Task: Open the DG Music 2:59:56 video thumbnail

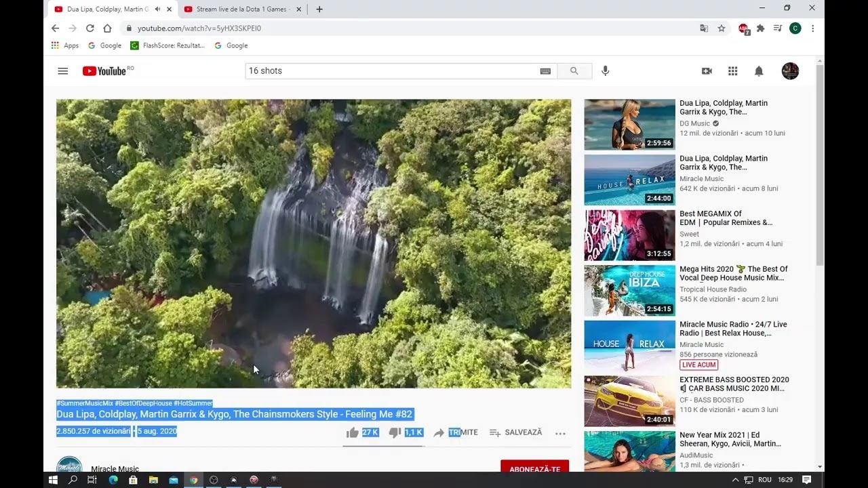Action: point(629,125)
